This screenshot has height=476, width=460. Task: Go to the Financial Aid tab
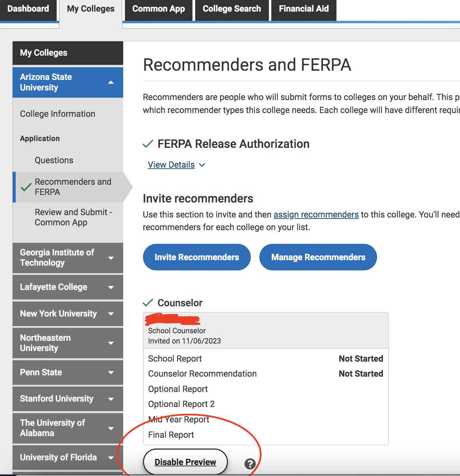304,10
